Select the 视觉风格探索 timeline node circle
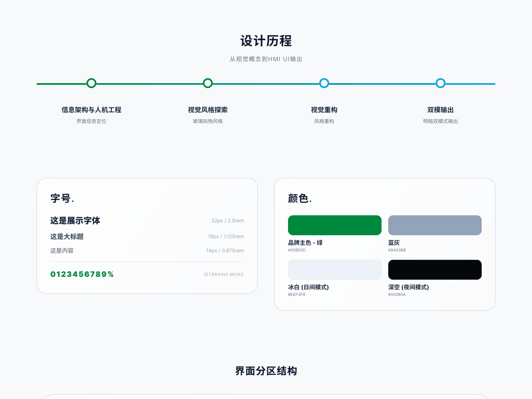The height and width of the screenshot is (399, 532). click(x=208, y=83)
